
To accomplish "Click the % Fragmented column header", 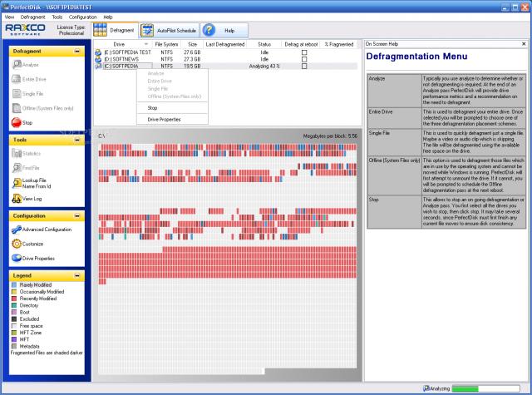I will point(338,44).
